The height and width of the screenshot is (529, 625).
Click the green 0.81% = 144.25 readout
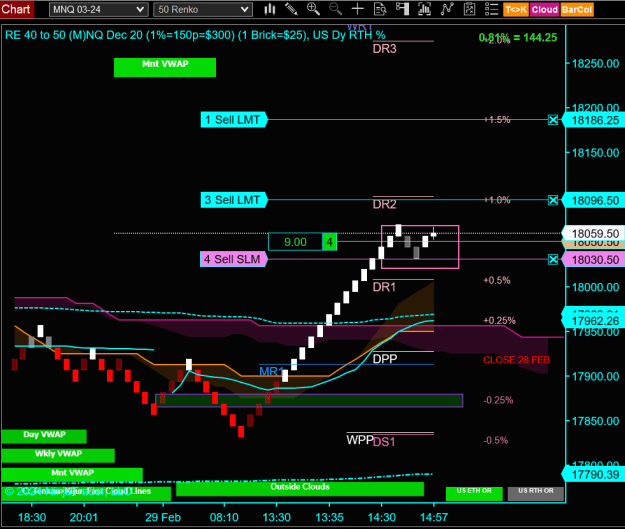coord(518,37)
